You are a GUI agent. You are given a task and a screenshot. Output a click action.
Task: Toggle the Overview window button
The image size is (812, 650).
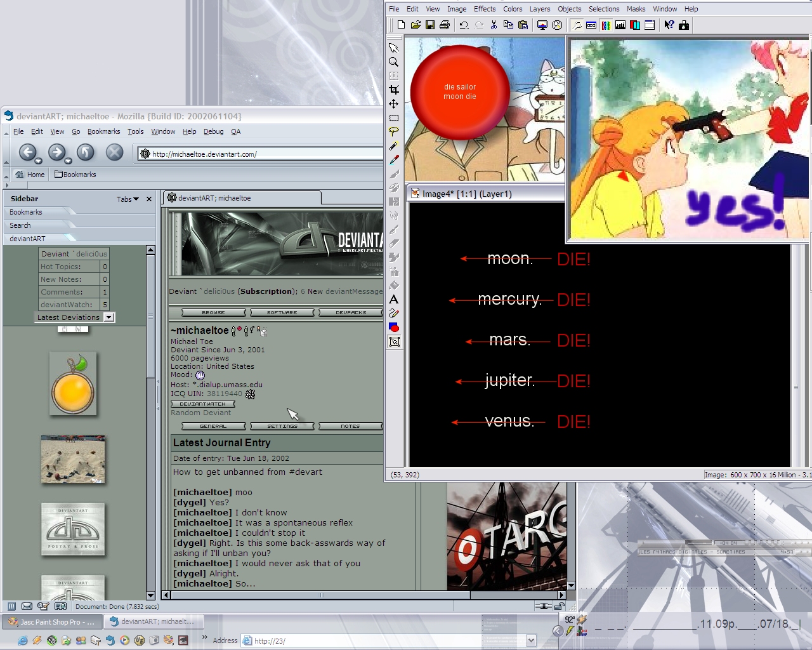tap(650, 25)
